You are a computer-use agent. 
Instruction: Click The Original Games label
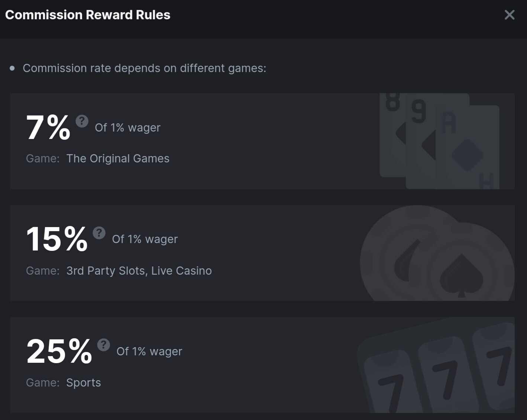(118, 159)
